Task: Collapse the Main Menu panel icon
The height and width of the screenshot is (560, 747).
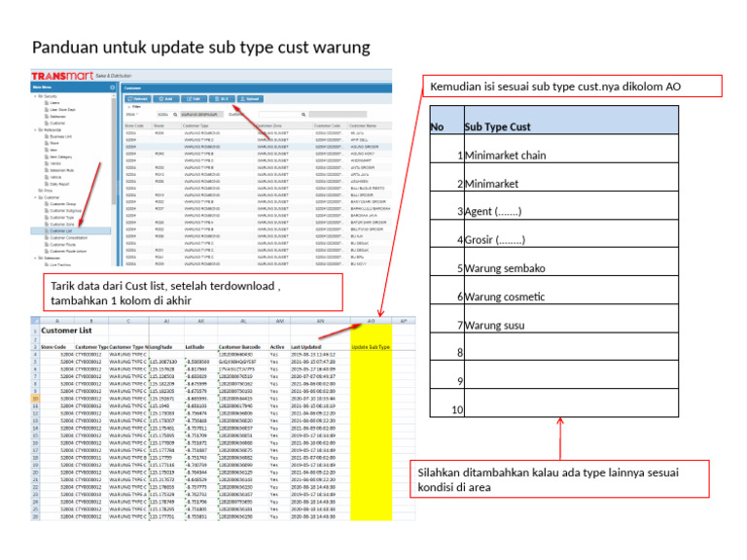Action: pos(113,87)
